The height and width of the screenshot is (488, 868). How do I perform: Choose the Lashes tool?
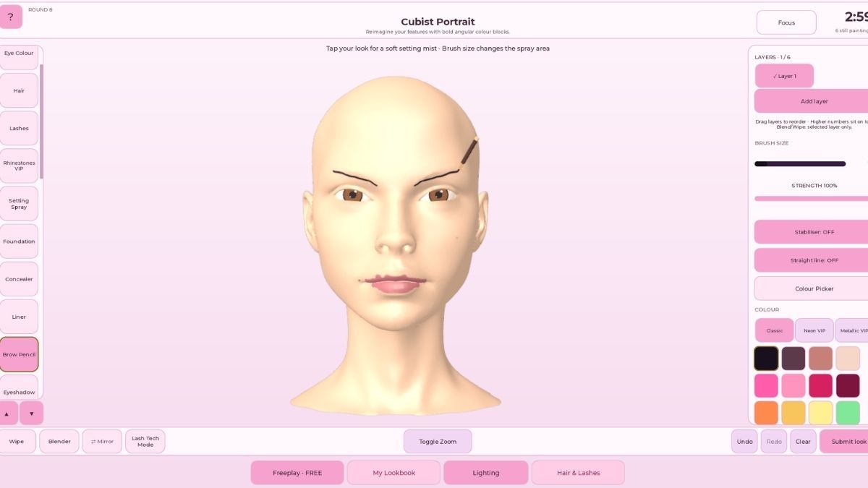19,128
